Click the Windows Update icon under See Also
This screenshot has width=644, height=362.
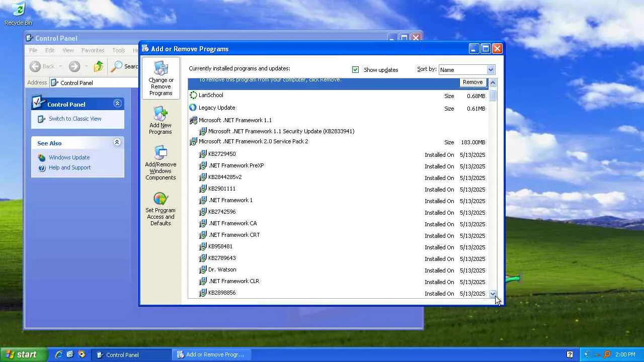42,157
